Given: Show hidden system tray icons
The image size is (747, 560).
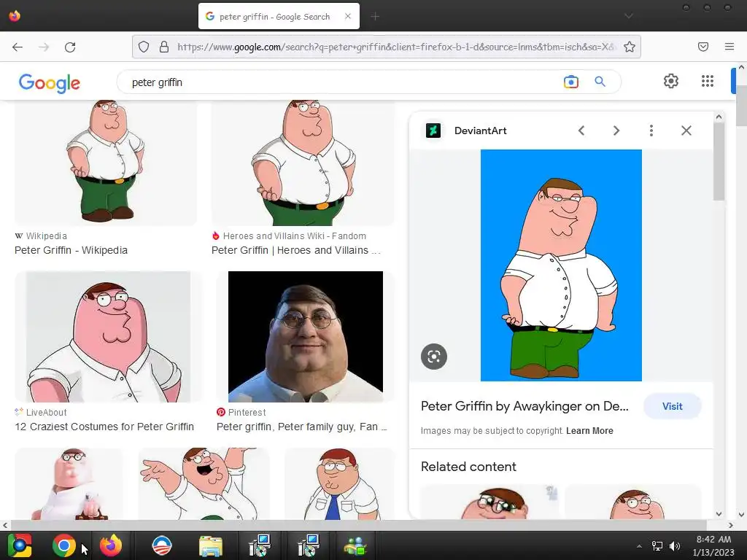Looking at the screenshot, I should click(x=639, y=545).
